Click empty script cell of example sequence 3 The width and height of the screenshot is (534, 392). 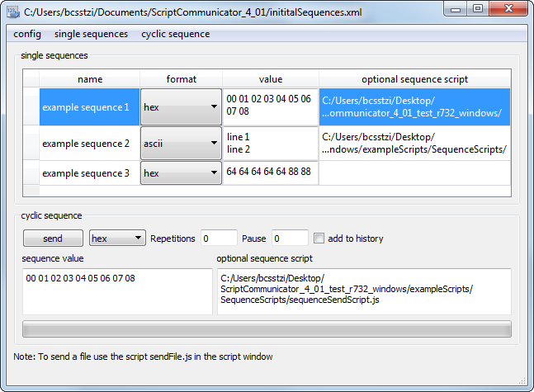414,173
